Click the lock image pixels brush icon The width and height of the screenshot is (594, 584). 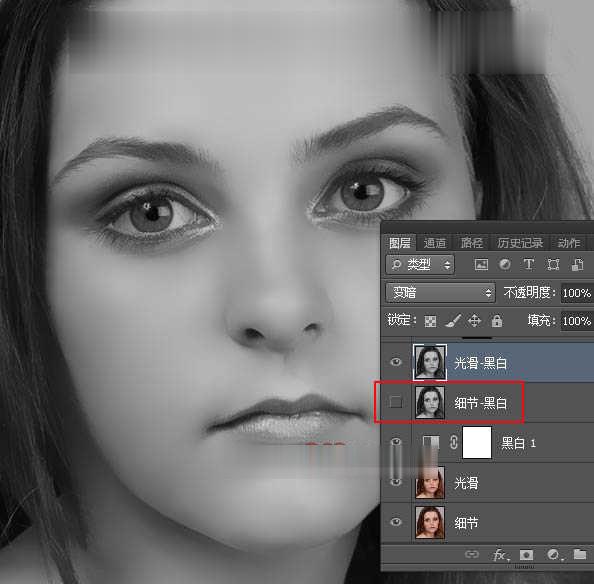coord(453,321)
